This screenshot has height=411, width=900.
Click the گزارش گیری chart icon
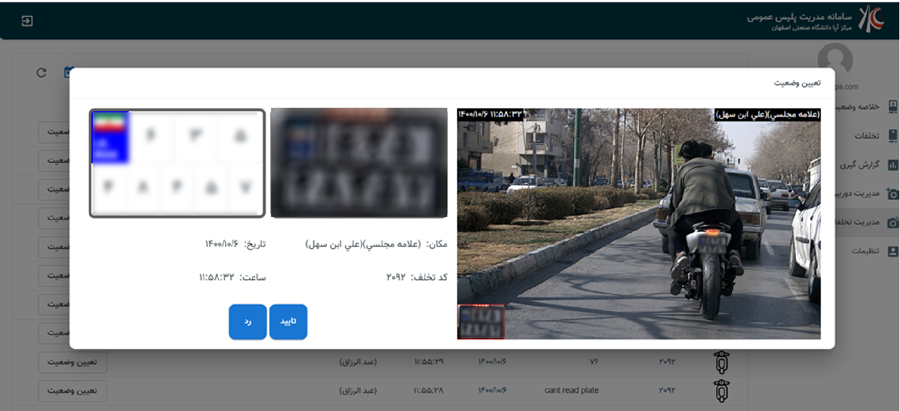coord(893,164)
